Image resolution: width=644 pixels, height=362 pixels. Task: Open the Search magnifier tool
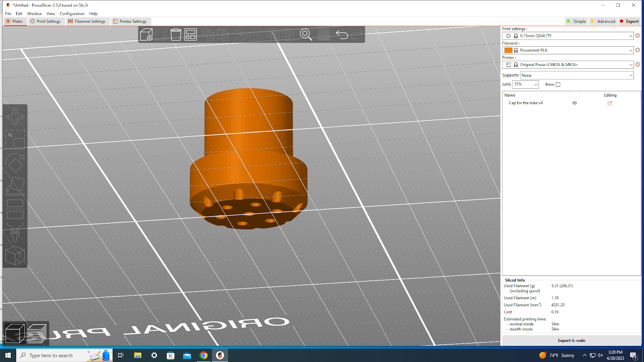click(x=306, y=35)
